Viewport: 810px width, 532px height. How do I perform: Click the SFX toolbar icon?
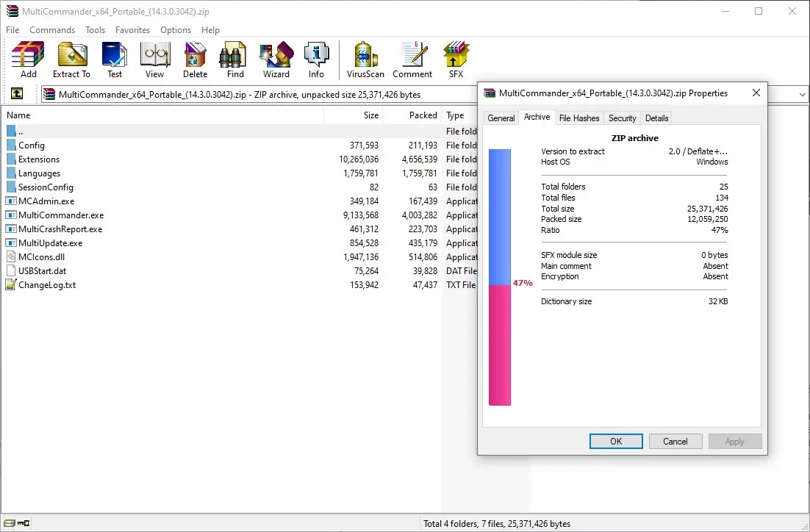point(456,59)
